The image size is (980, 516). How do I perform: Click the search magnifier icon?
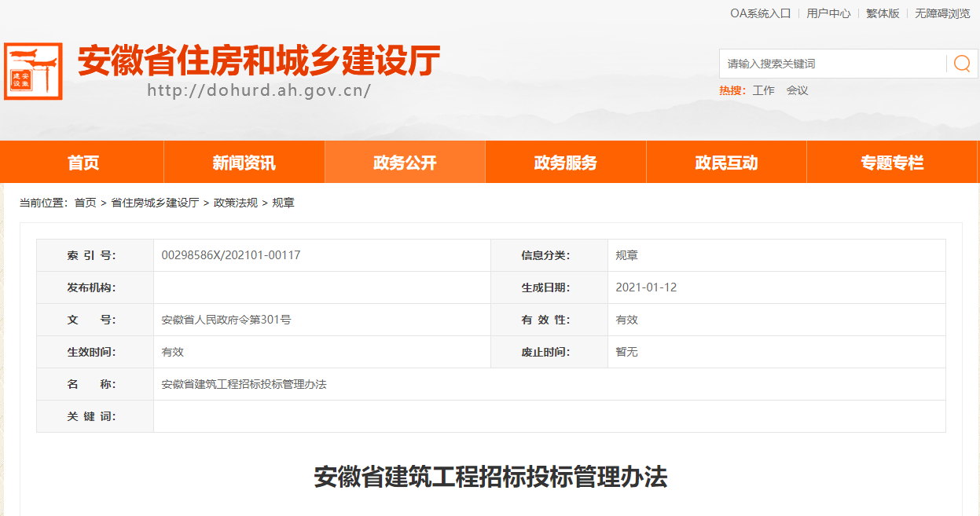[963, 64]
